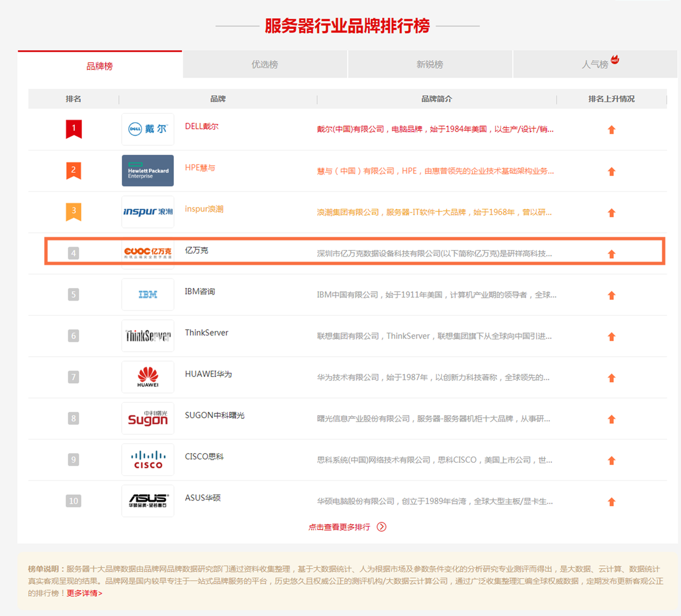Screen dimensions: 681x616
Task: Click the ThinkServer brand logo
Action: 148,336
